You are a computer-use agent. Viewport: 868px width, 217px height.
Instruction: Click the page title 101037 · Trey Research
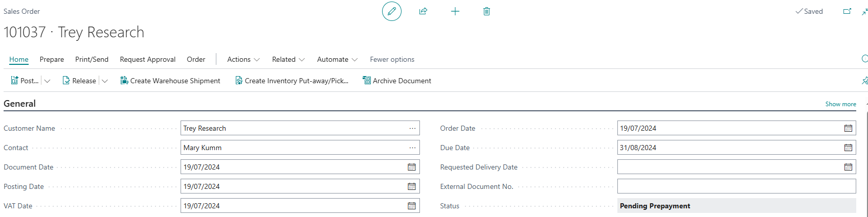coord(74,32)
